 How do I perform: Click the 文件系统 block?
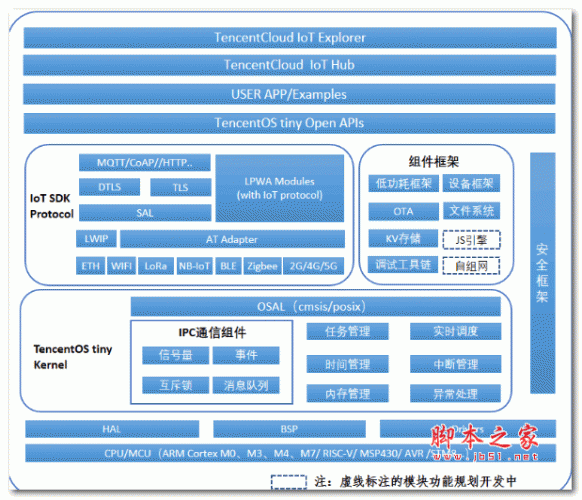pos(472,211)
